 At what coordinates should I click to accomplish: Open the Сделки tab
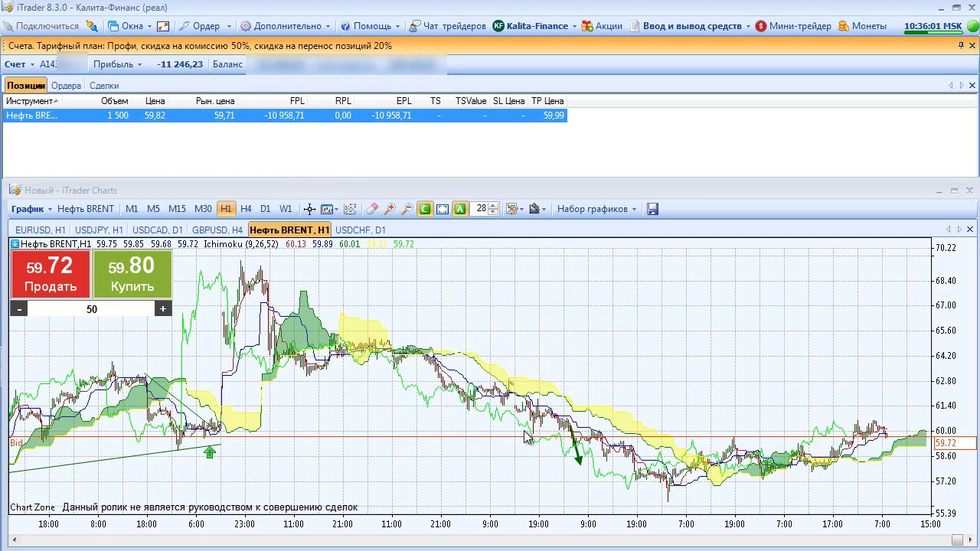coord(104,86)
